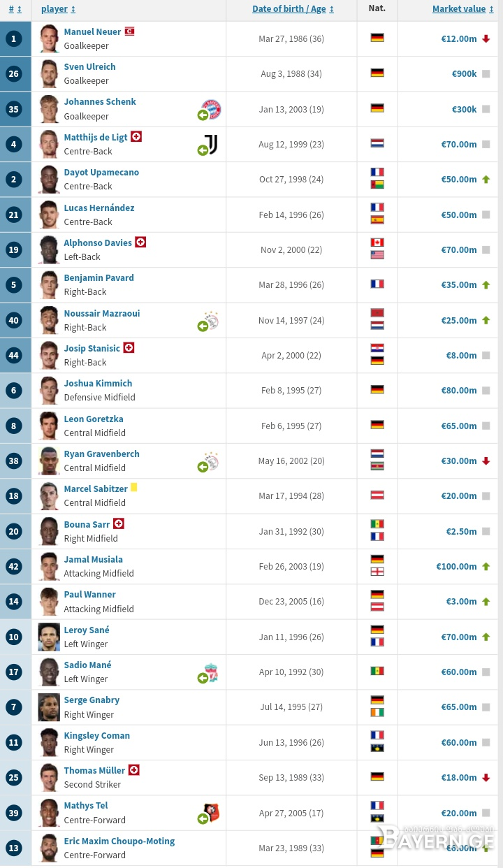Viewport: 503px width, 868px height.
Task: Click Serge Gnabry's portrait thumbnail
Action: [49, 707]
